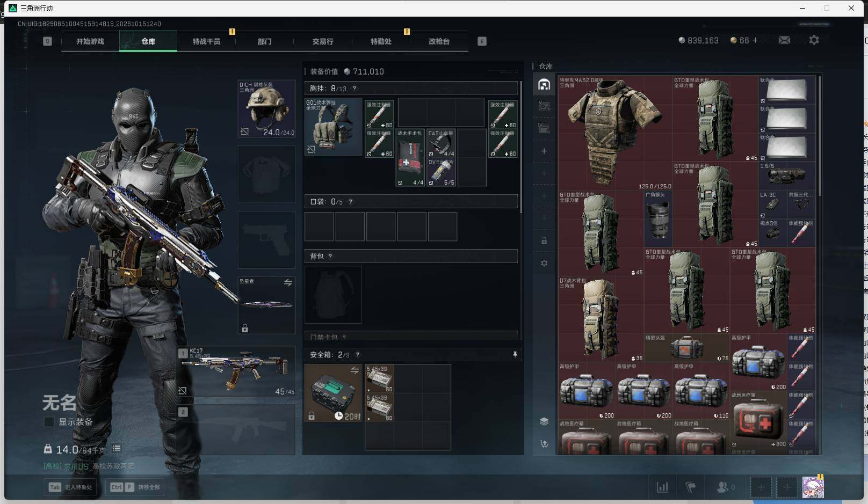Viewport: 868px width, 504px height.
Task: Click the empty backpack slot under 背包
Action: [x=333, y=295]
